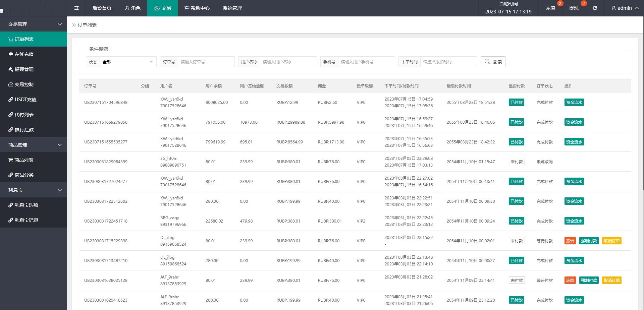Focus the 用户名称 input field
Viewport: 644px width, 310px height.
(288, 62)
